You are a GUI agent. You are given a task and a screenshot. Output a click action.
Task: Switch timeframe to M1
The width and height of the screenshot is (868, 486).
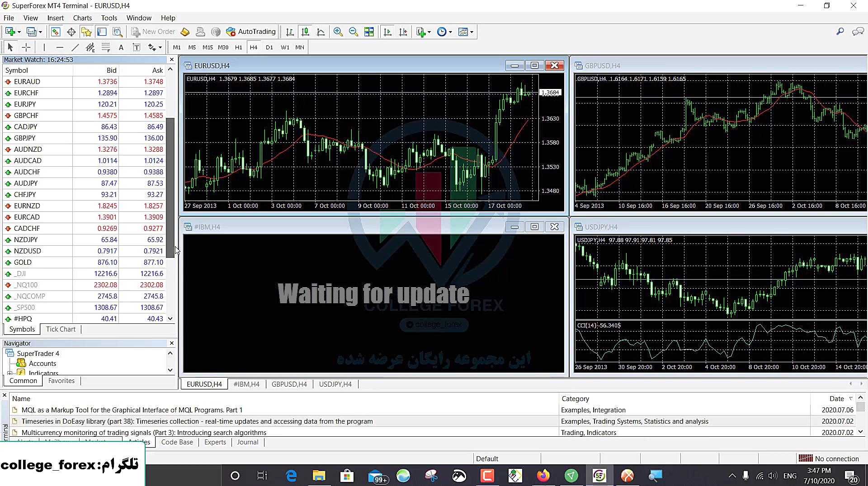point(177,47)
